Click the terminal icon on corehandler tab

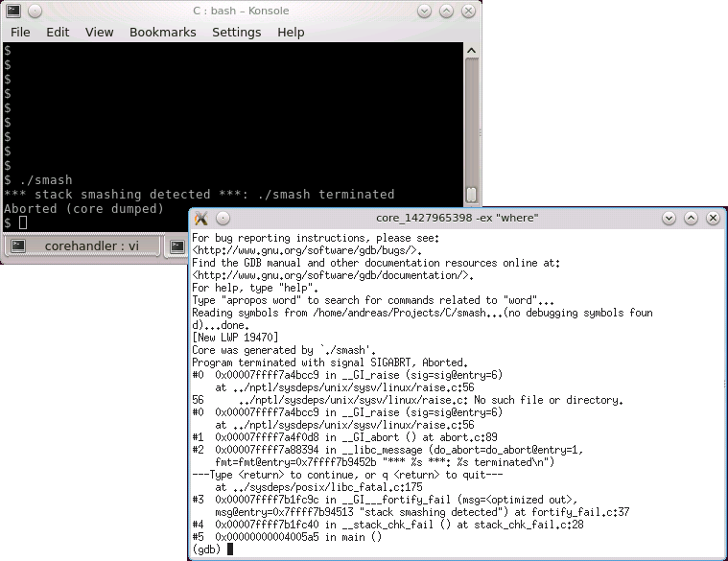[18, 245]
